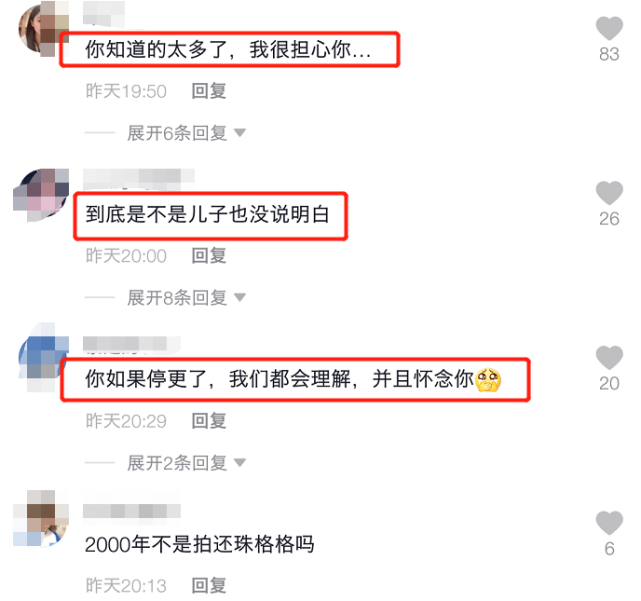Expand the 2 replies thread
Viewport: 641px width, 601px height.
186,463
